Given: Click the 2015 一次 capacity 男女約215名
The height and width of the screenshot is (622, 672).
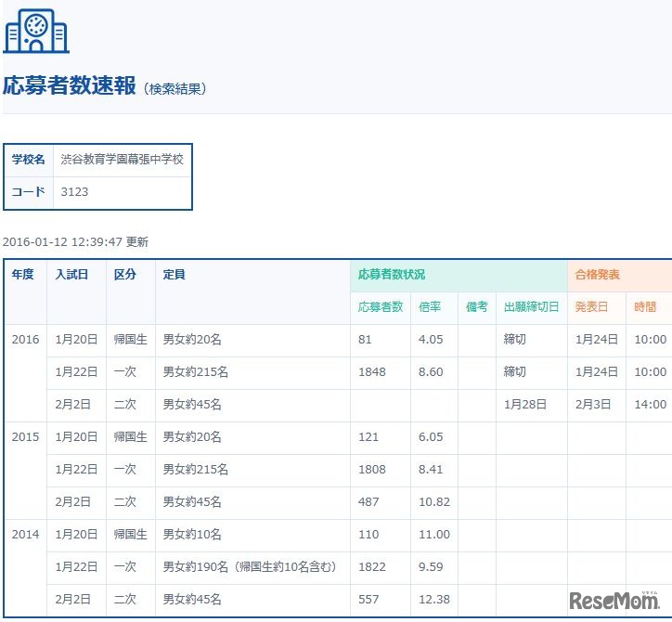Looking at the screenshot, I should [x=196, y=469].
